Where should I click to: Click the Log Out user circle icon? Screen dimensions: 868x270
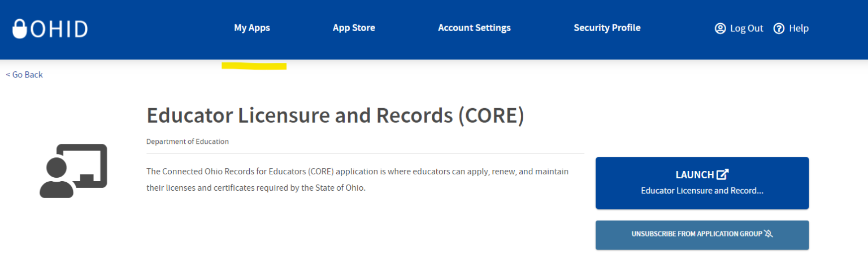coord(720,28)
